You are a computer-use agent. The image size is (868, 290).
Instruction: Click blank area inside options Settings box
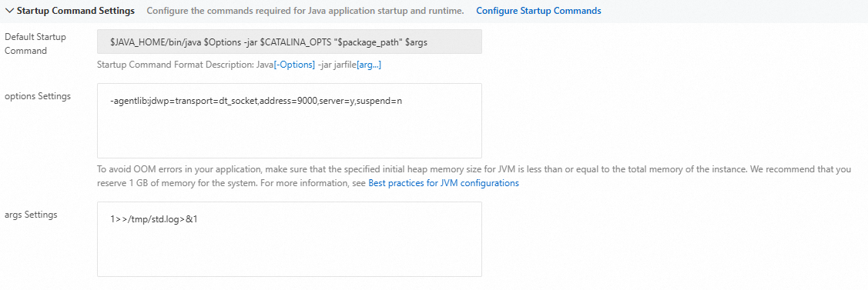289,135
